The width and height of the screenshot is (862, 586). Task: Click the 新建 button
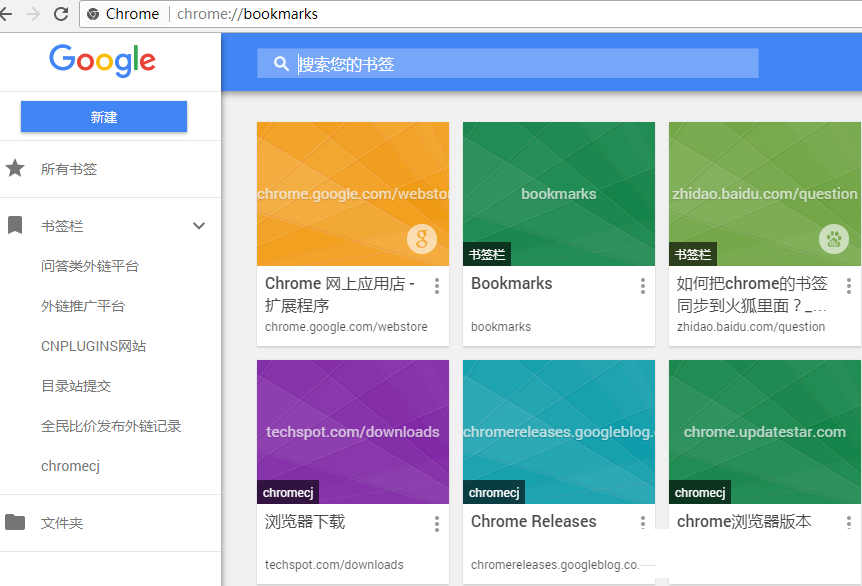[104, 117]
